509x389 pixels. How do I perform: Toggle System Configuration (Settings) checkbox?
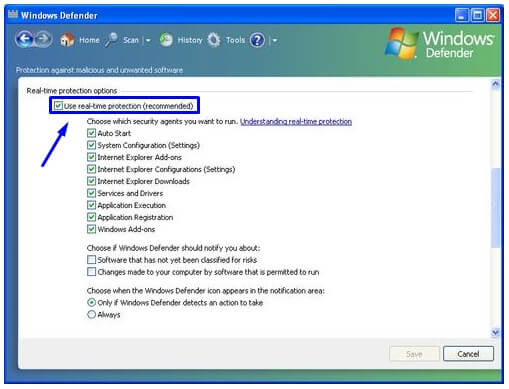coord(91,145)
